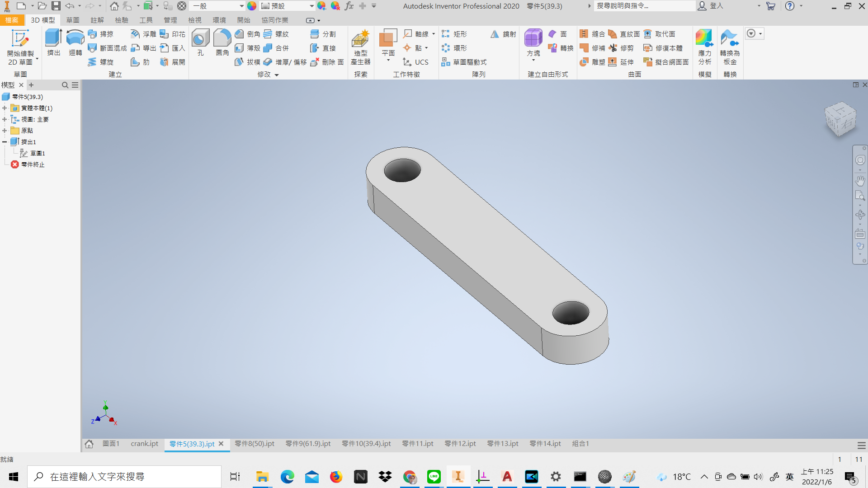Open the 工具 ribbon tab
This screenshot has width=868, height=488.
(146, 20)
